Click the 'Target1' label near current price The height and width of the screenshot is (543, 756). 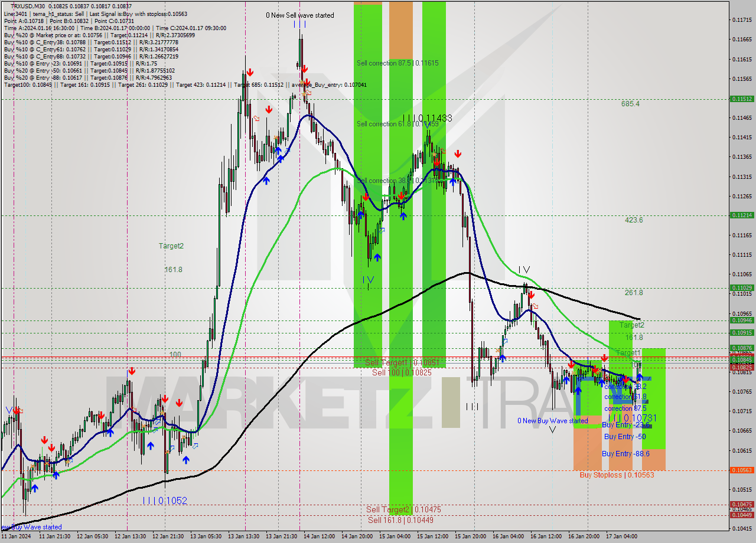(x=628, y=352)
